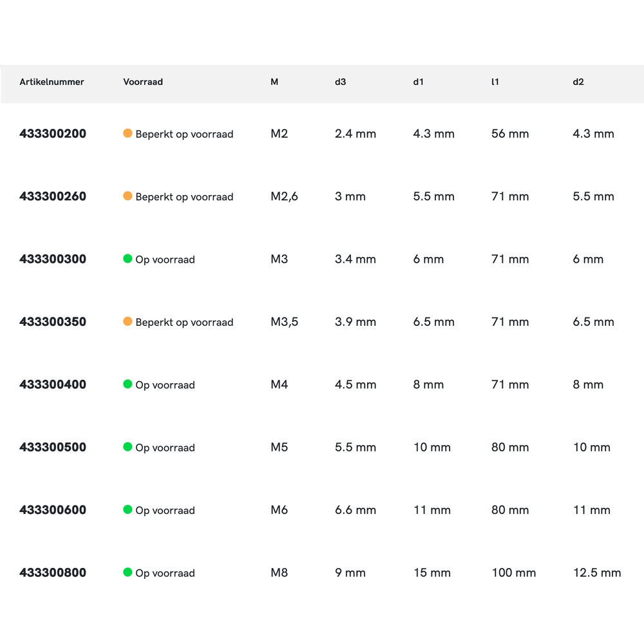This screenshot has width=644, height=644.
Task: Open article number 433300300
Action: coord(53,260)
